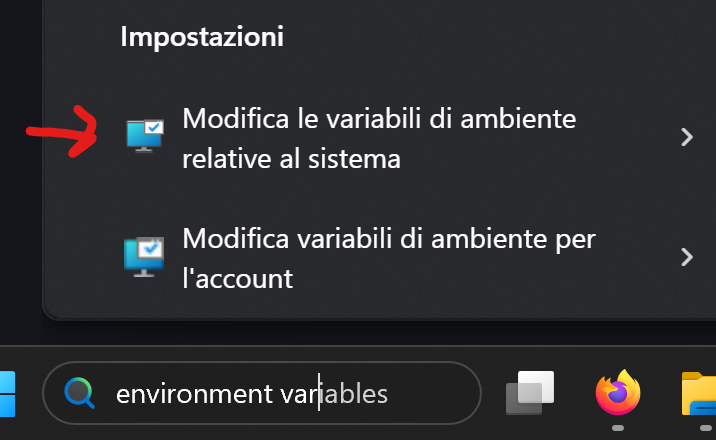Click the Windows Start button
This screenshot has width=716, height=440.
pyautogui.click(x=6, y=394)
